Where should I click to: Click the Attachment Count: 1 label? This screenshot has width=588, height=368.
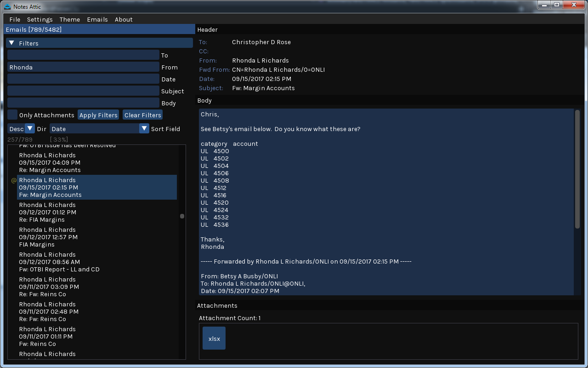point(230,318)
